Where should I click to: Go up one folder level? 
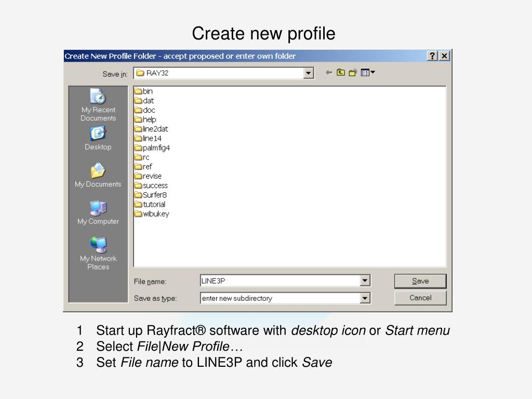pyautogui.click(x=341, y=72)
